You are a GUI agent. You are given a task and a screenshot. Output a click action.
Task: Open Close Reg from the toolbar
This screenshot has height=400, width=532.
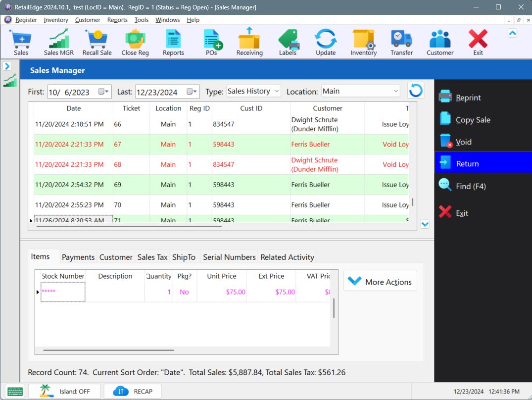coord(135,42)
